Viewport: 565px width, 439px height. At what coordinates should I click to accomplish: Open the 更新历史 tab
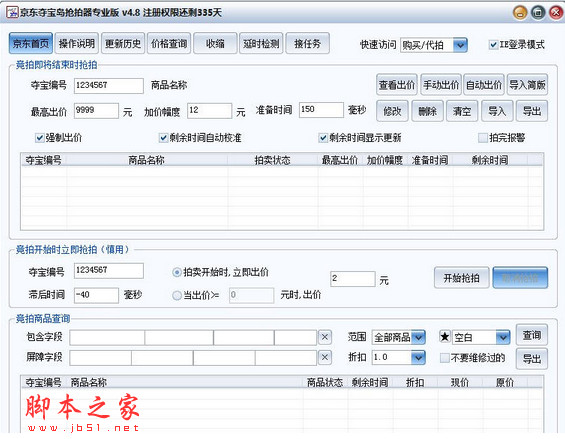click(123, 44)
